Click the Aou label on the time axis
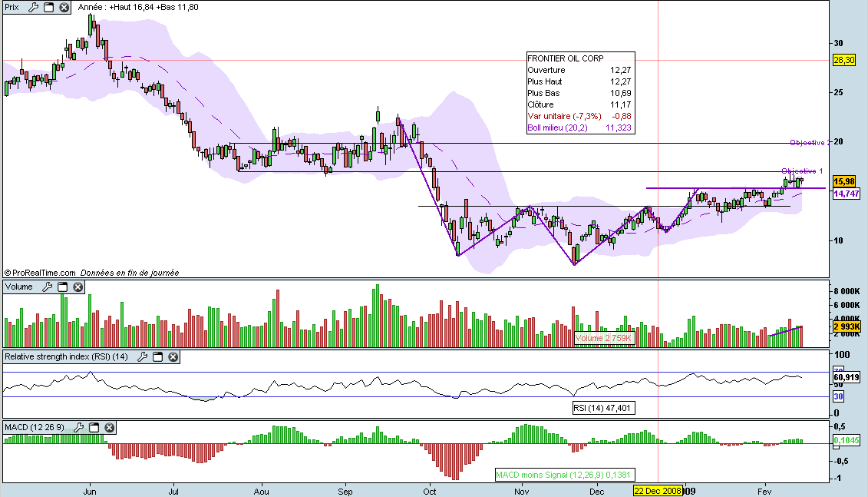The height and width of the screenshot is (497, 868). (261, 492)
